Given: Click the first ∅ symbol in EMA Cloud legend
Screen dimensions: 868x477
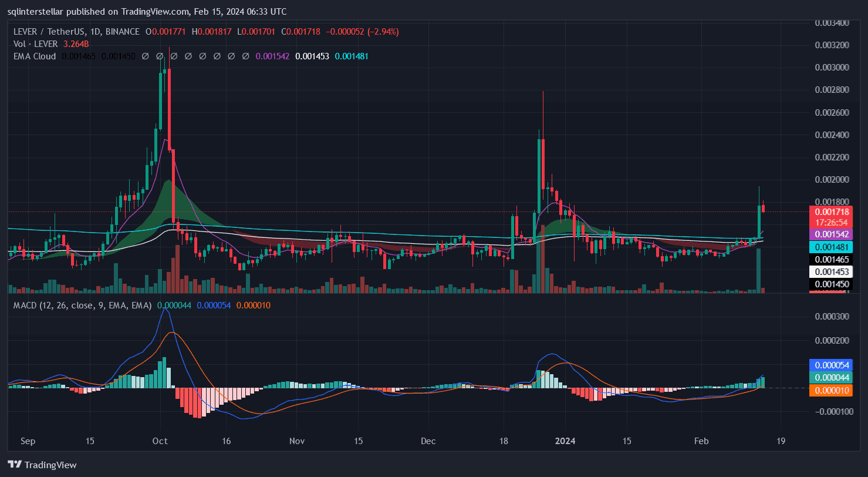Looking at the screenshot, I should [x=146, y=56].
